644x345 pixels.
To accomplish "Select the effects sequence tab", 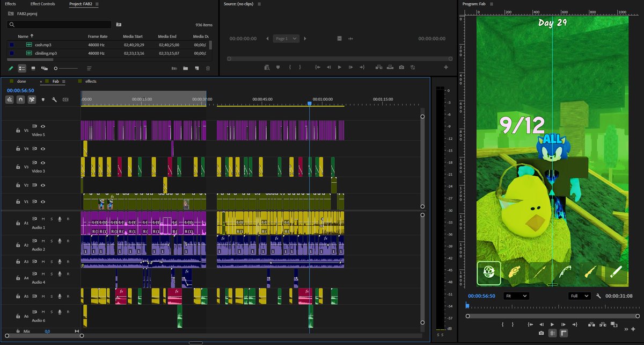I will click(x=91, y=81).
